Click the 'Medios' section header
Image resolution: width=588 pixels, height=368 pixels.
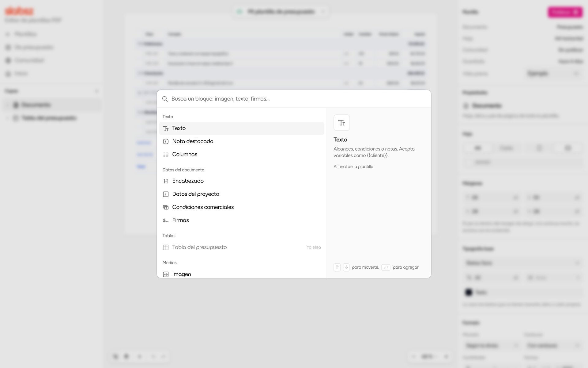[169, 263]
